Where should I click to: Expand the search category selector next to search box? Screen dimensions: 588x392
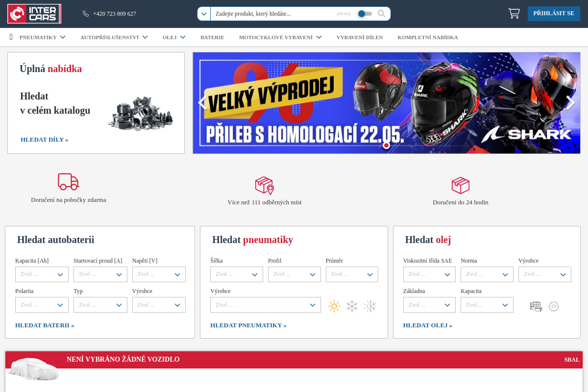pyautogui.click(x=204, y=14)
